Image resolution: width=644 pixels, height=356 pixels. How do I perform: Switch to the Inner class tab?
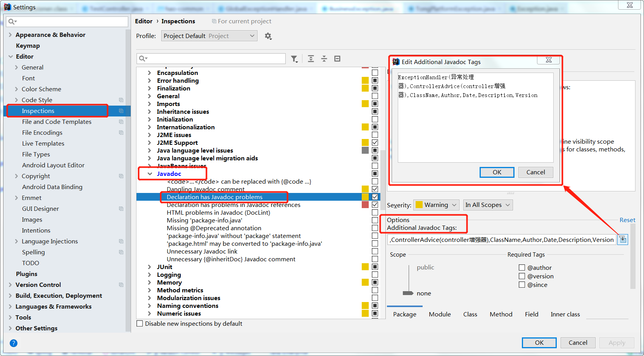coord(565,314)
